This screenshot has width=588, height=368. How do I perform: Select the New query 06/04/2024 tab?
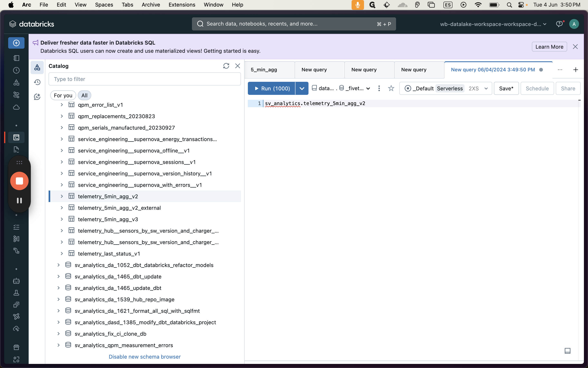(498, 70)
